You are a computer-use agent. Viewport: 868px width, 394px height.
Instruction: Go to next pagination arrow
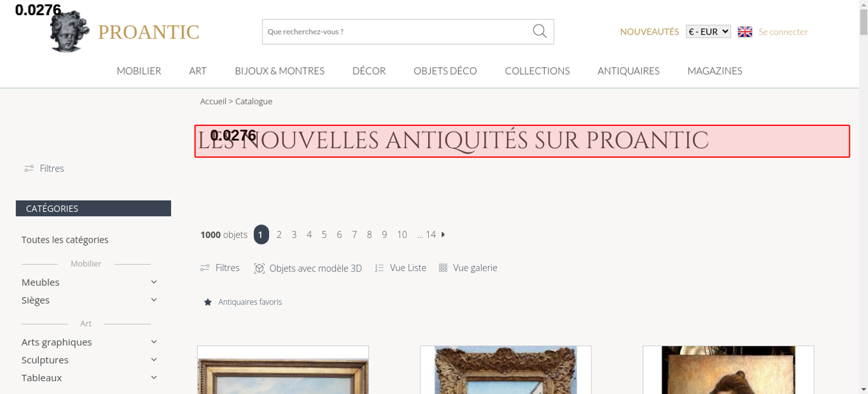(443, 234)
